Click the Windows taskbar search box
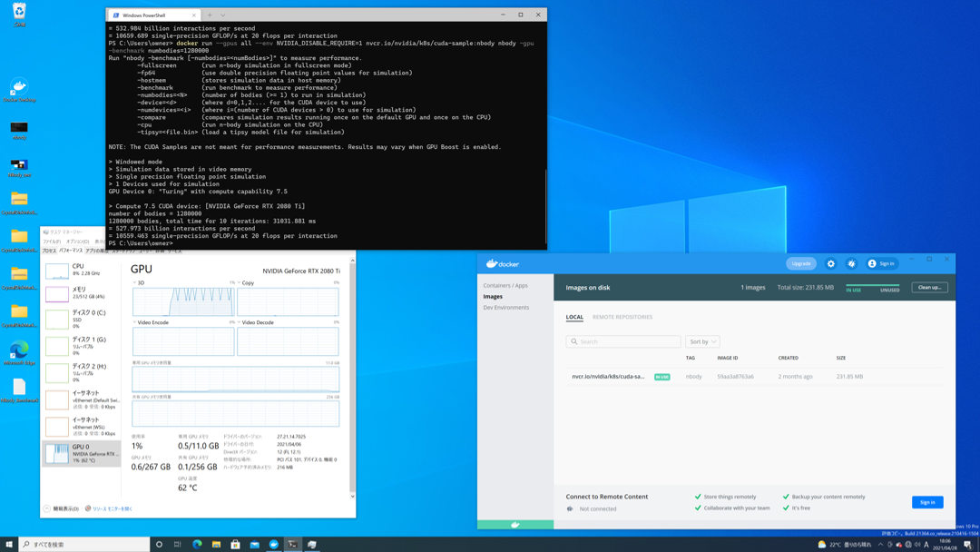 pyautogui.click(x=84, y=544)
